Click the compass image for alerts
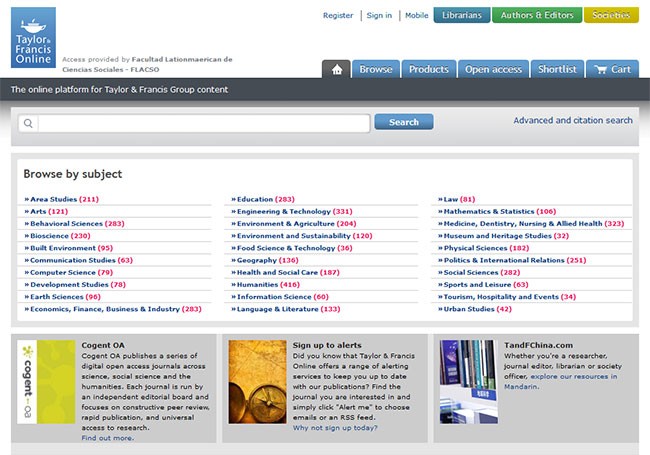 pos(257,382)
